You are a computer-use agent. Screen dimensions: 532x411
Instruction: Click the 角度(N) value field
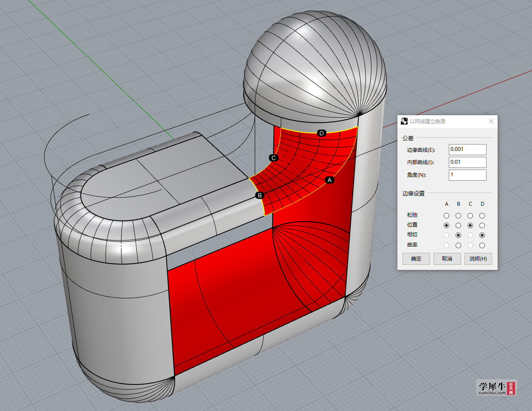[467, 175]
